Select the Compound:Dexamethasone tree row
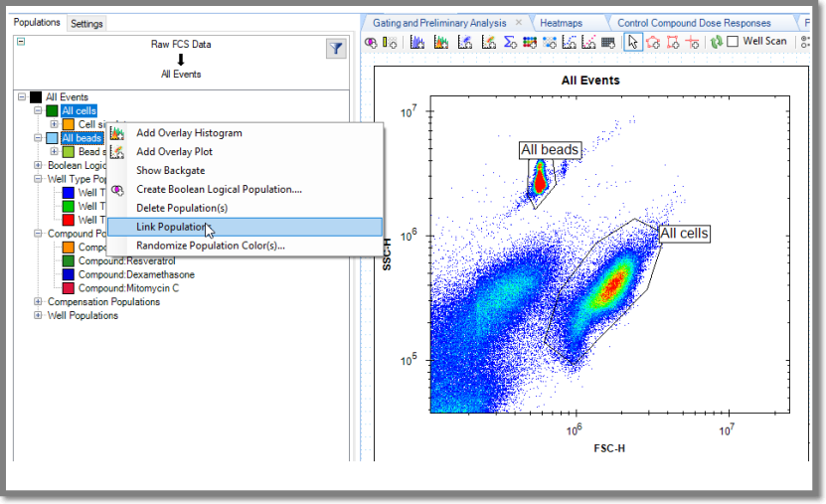 coord(136,274)
